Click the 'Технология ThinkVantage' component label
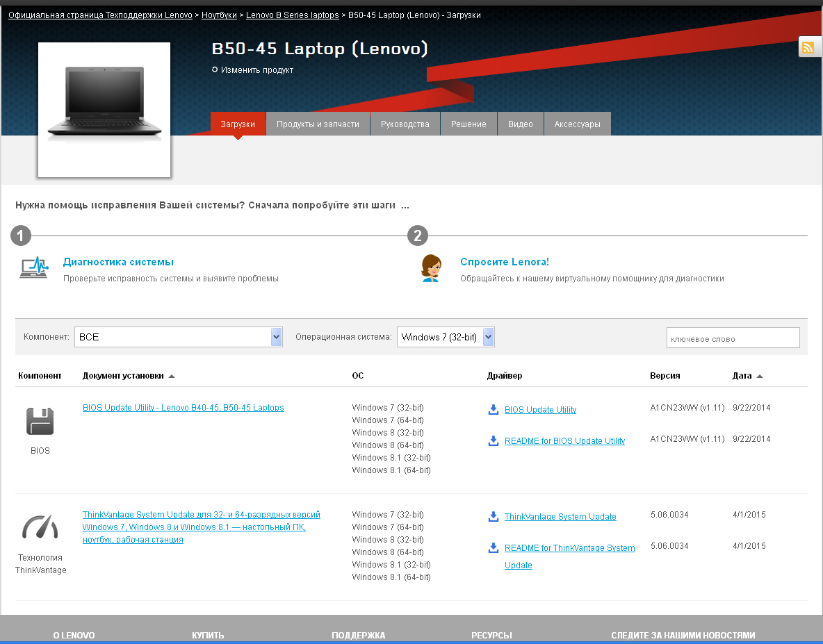The image size is (823, 644). (40, 564)
